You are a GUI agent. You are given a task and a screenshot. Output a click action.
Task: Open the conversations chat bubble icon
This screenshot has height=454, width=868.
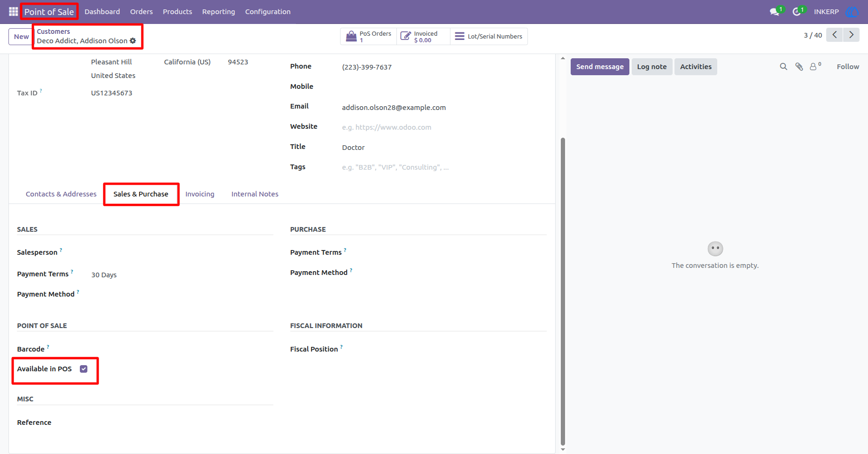pos(775,12)
